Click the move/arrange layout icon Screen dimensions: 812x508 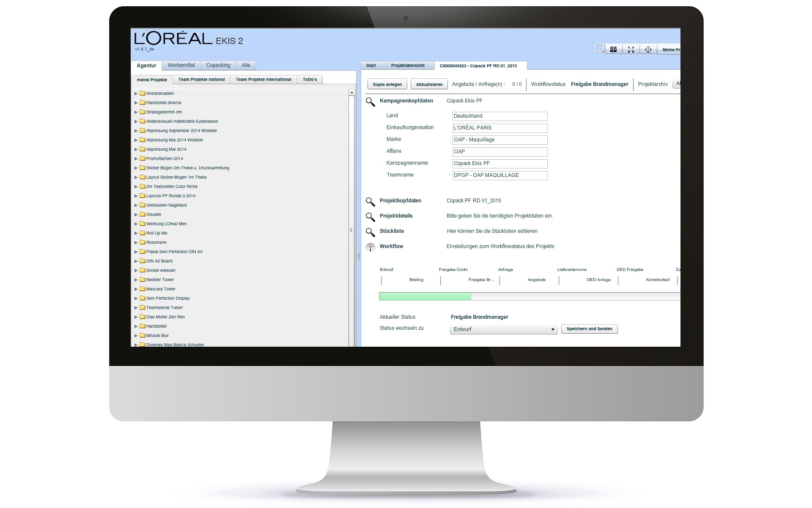[x=613, y=50]
